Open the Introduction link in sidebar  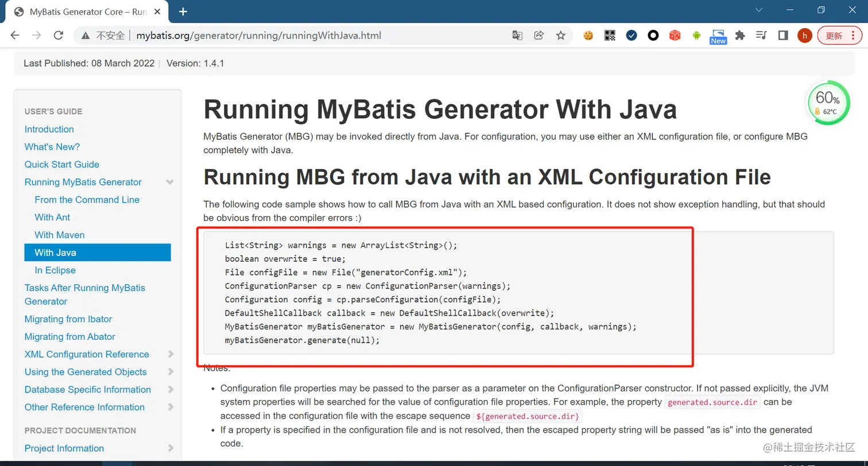(49, 129)
